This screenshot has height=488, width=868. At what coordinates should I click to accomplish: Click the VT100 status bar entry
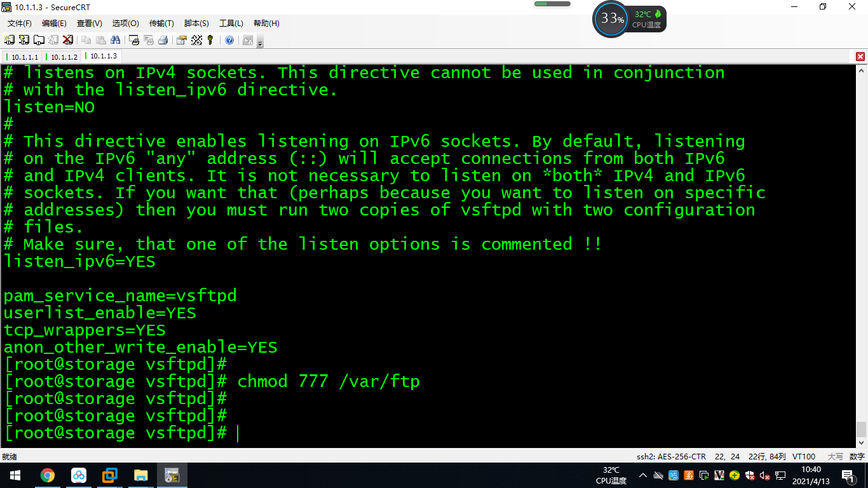[x=804, y=456]
